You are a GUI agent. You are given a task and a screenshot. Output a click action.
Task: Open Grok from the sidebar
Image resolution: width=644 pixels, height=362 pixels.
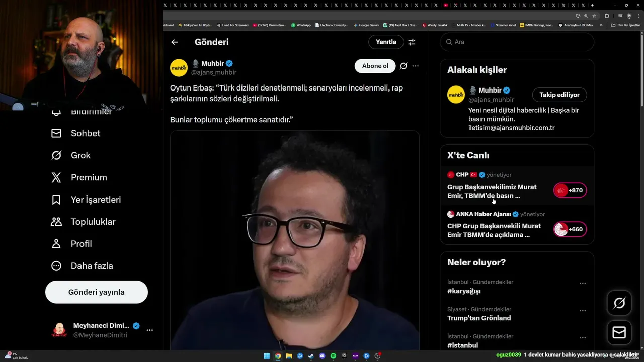71,155
